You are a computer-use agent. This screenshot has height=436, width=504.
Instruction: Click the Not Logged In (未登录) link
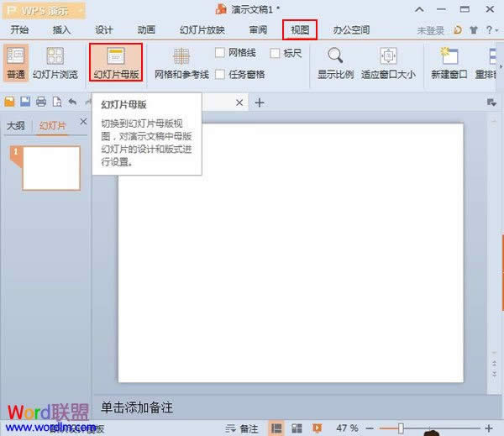point(432,30)
